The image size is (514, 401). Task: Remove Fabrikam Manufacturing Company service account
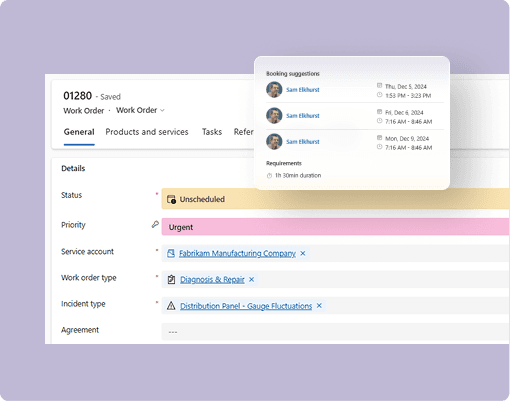pyautogui.click(x=303, y=253)
